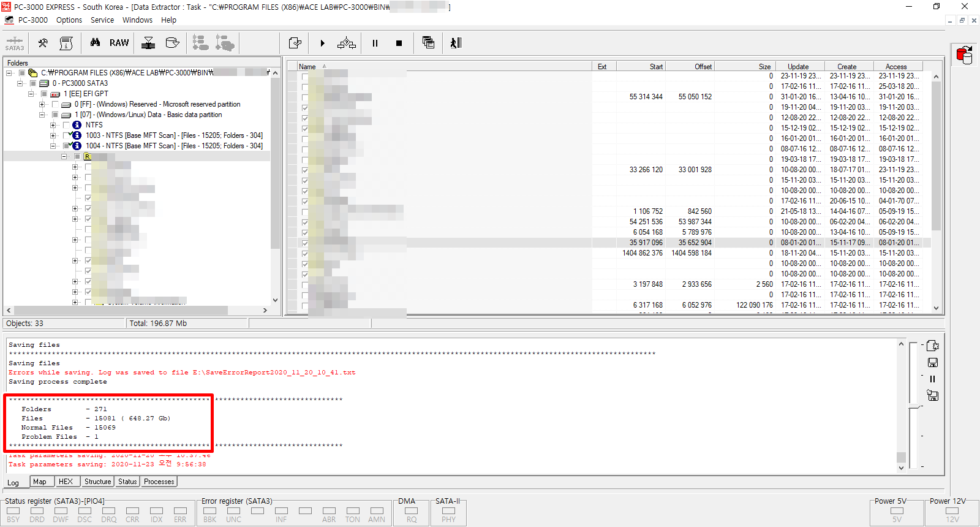
Task: Toggle checkbox of row with start 1404 862 376
Action: [x=305, y=254]
